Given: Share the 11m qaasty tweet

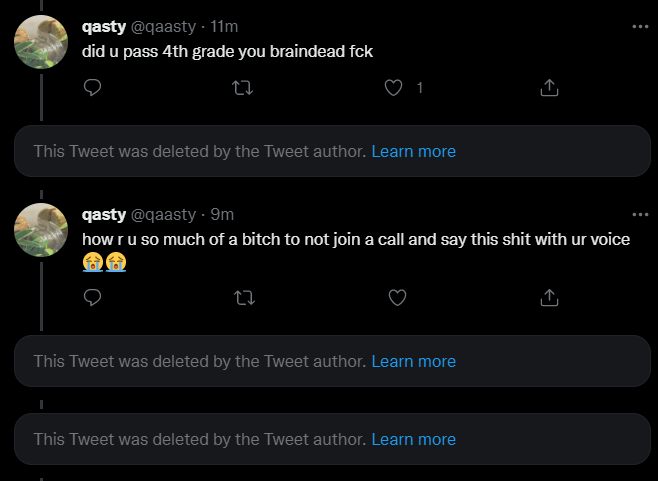Looking at the screenshot, I should coord(548,88).
